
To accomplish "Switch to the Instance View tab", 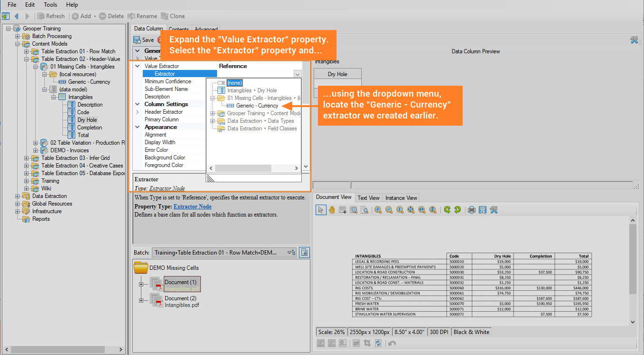I will 401,198.
